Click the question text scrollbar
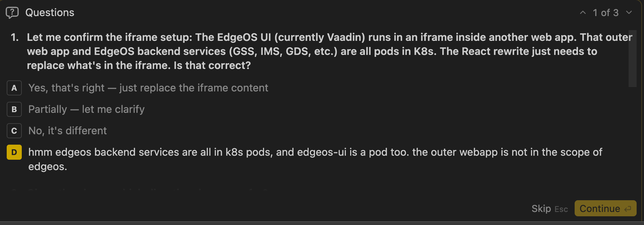Image resolution: width=644 pixels, height=225 pixels. click(x=632, y=59)
